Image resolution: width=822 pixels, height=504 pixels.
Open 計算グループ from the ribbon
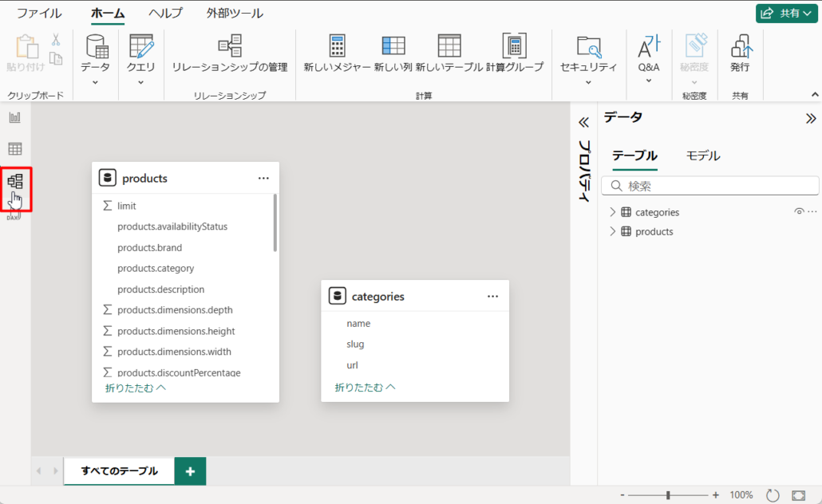pos(514,46)
